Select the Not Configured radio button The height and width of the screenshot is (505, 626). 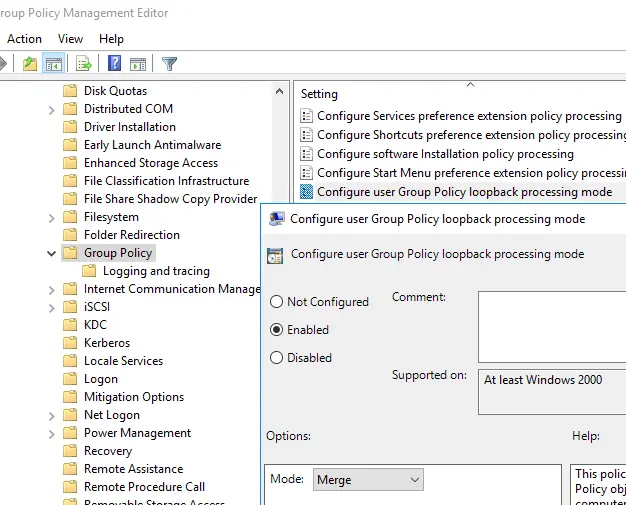[x=276, y=301]
